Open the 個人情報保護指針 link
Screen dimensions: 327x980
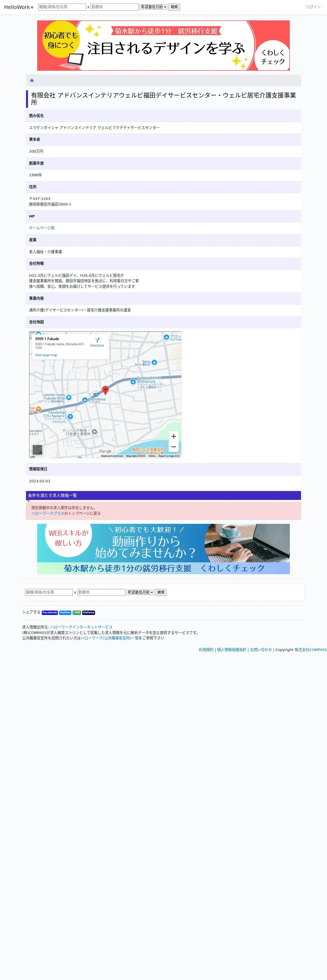(231, 650)
